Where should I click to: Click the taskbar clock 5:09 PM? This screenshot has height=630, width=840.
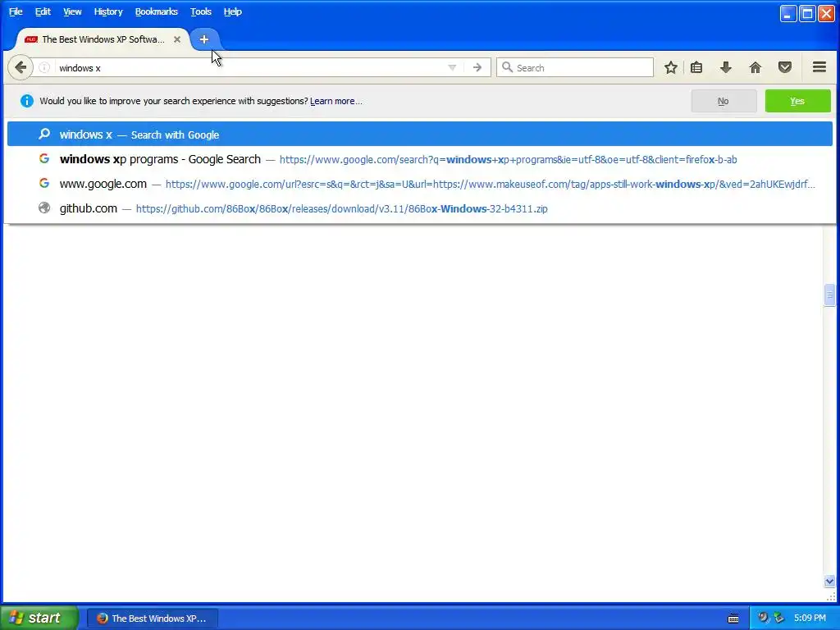[x=810, y=618]
